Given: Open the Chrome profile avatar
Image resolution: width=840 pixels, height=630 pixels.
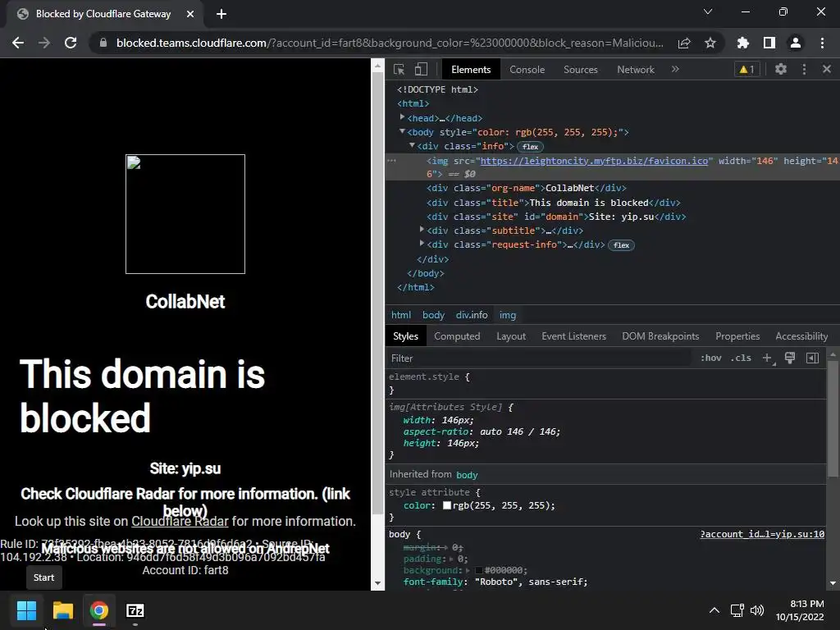Looking at the screenshot, I should pos(796,43).
